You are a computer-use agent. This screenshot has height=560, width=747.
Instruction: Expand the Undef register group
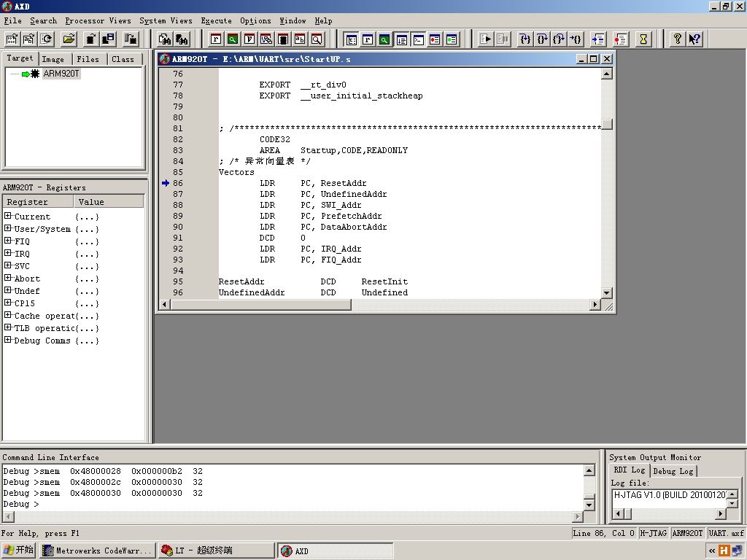coord(7,290)
